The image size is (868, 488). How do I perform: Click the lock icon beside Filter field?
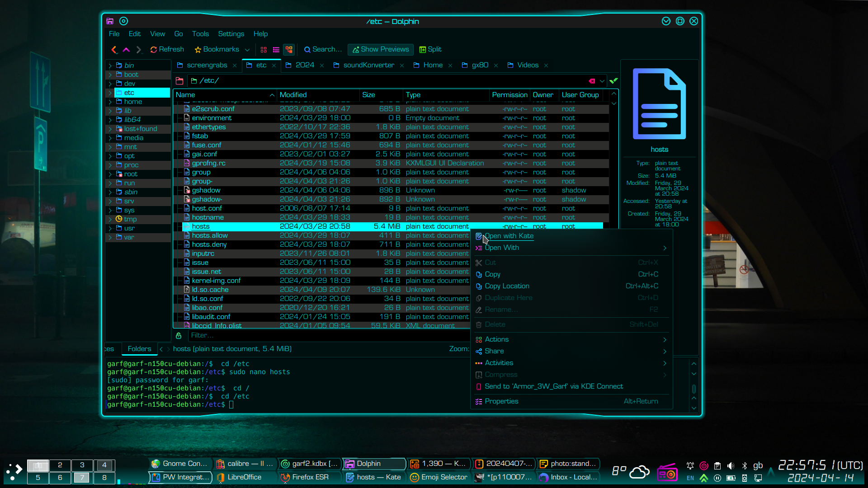(x=179, y=336)
